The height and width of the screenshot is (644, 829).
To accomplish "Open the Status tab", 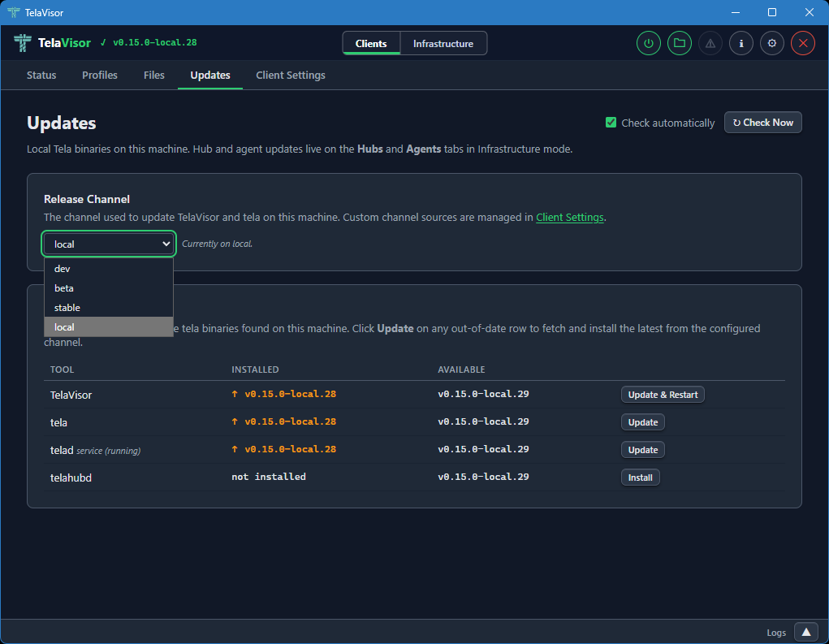I will coord(41,75).
